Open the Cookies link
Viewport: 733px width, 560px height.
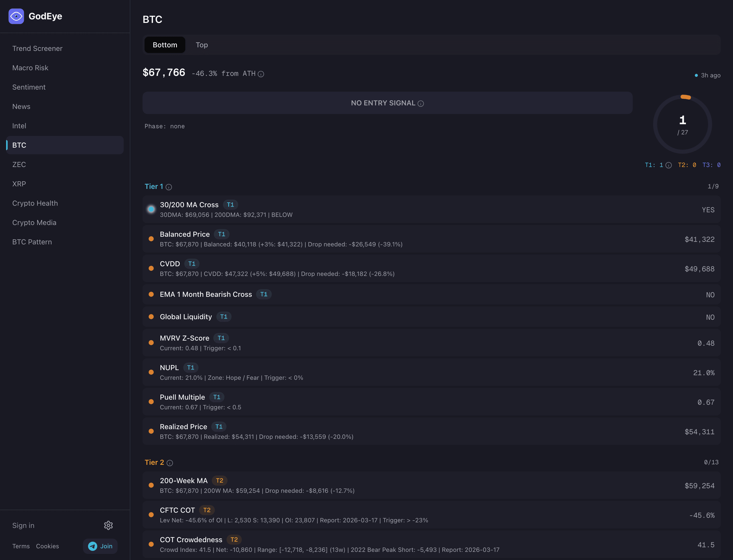click(x=47, y=546)
